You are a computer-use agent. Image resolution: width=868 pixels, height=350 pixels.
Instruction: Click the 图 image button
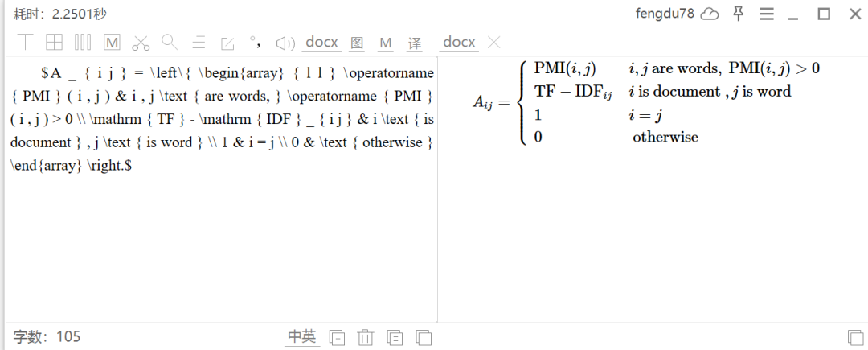point(357,43)
